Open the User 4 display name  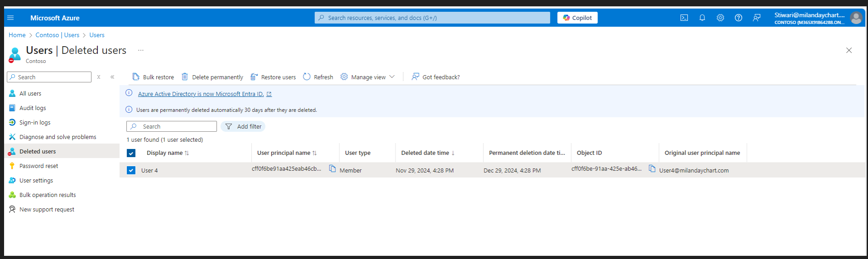coord(149,171)
